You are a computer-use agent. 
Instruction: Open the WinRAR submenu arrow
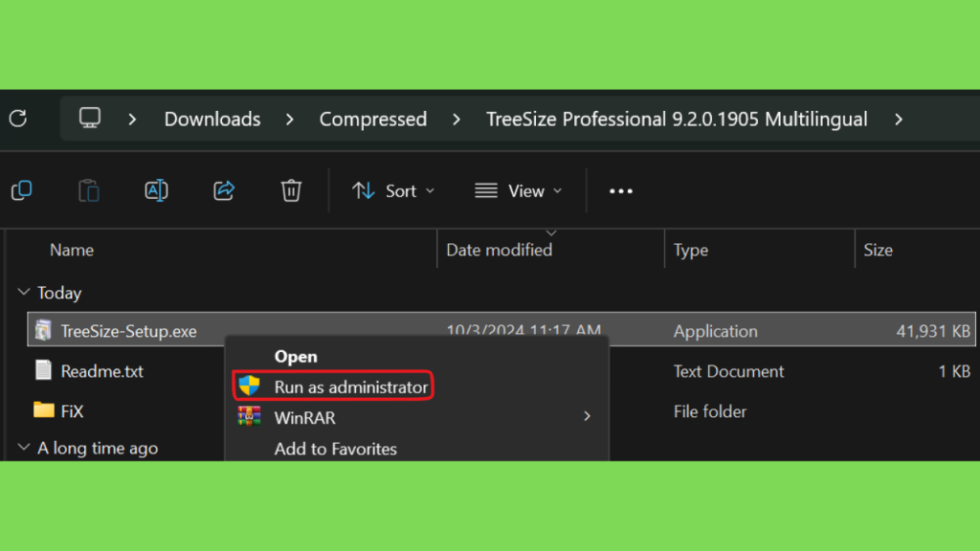[587, 416]
